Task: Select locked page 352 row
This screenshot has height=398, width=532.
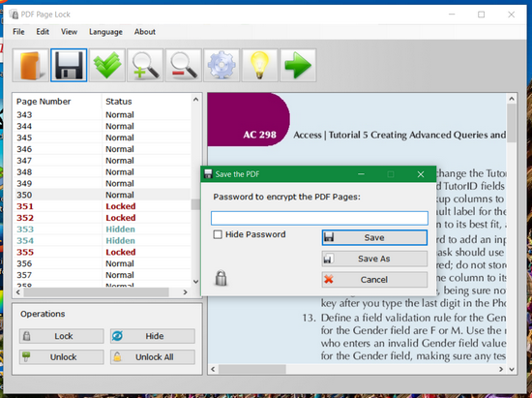Action: coord(103,218)
